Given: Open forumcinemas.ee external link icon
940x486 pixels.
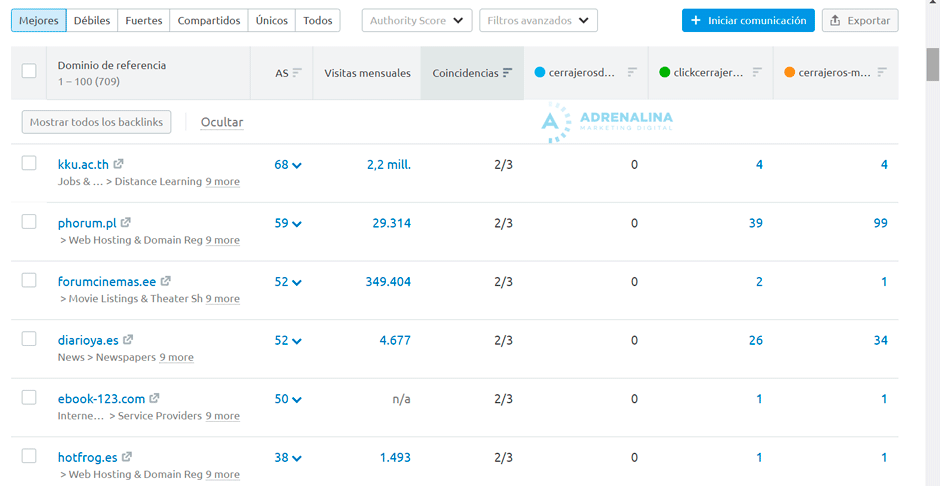Looking at the screenshot, I should [166, 281].
